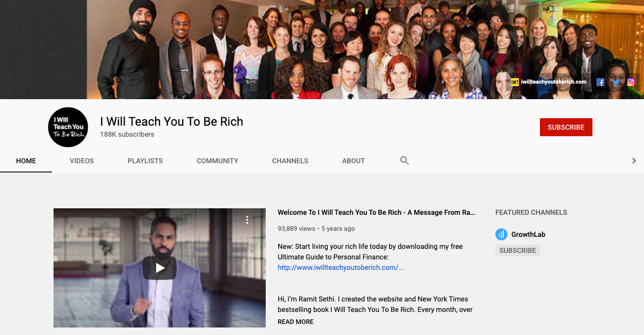644x335 pixels.
Task: Click the GrowthLab channel icon
Action: point(501,234)
